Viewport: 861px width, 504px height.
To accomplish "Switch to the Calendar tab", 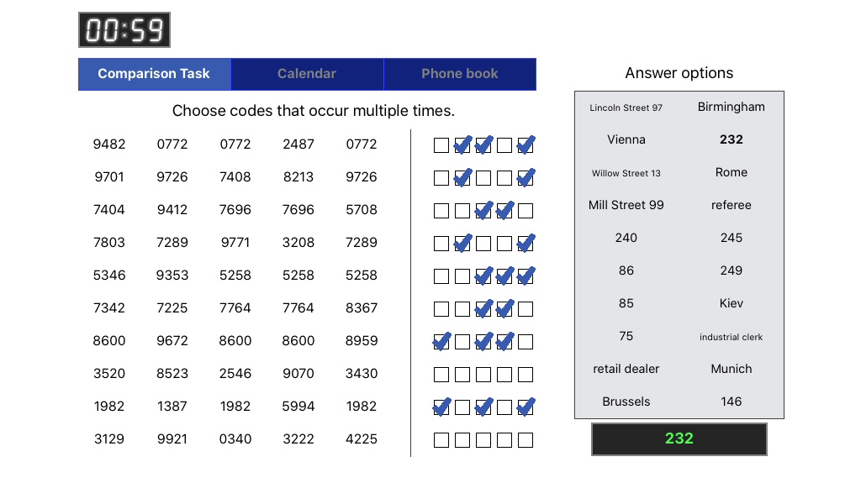I will point(307,74).
